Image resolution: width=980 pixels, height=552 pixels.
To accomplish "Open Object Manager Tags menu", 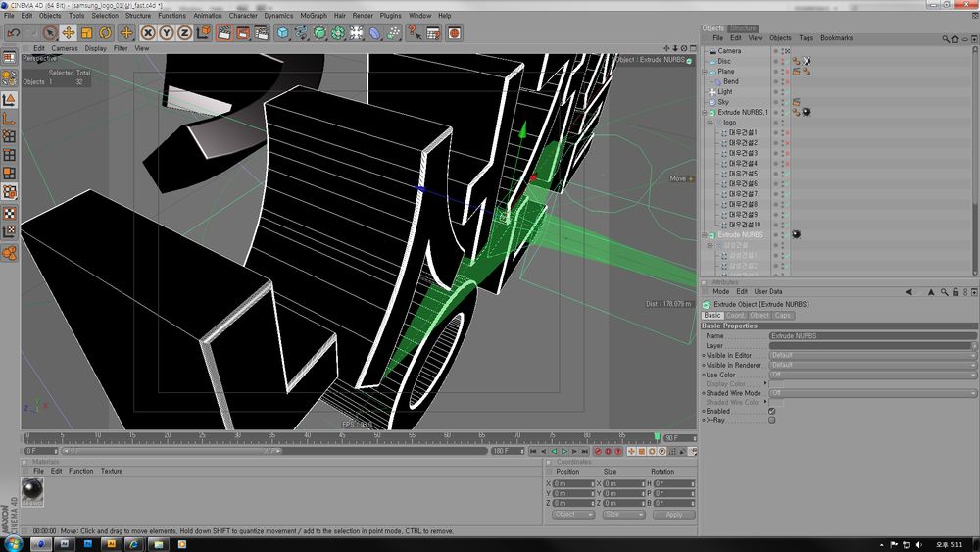I will 807,38.
